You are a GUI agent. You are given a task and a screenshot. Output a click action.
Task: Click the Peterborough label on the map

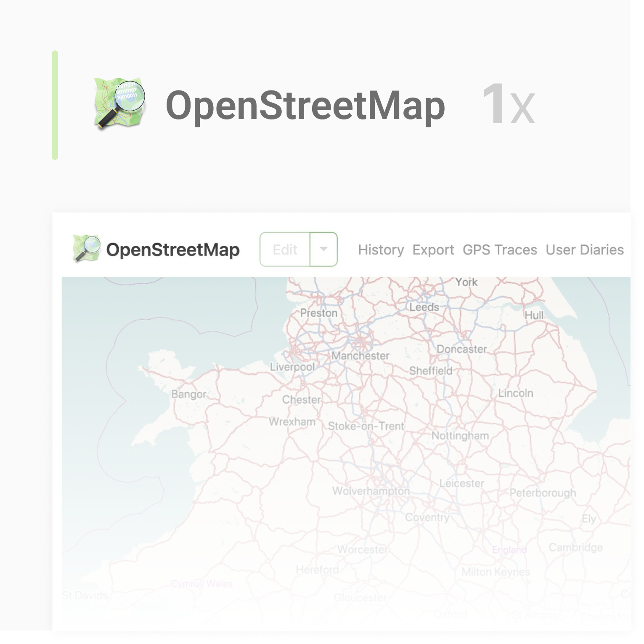(x=543, y=493)
